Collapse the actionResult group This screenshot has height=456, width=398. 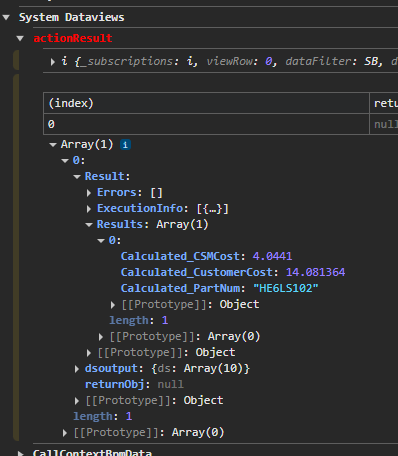click(20, 39)
